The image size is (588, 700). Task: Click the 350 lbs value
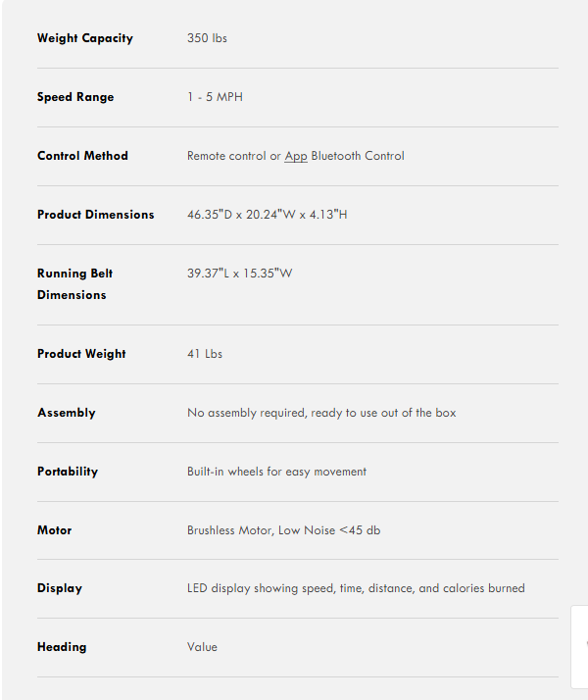pyautogui.click(x=207, y=38)
